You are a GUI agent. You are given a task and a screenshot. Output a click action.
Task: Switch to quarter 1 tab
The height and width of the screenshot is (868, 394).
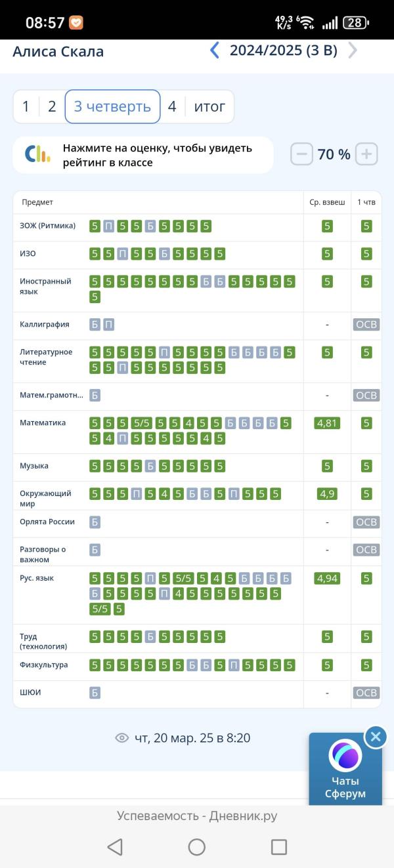click(26, 106)
